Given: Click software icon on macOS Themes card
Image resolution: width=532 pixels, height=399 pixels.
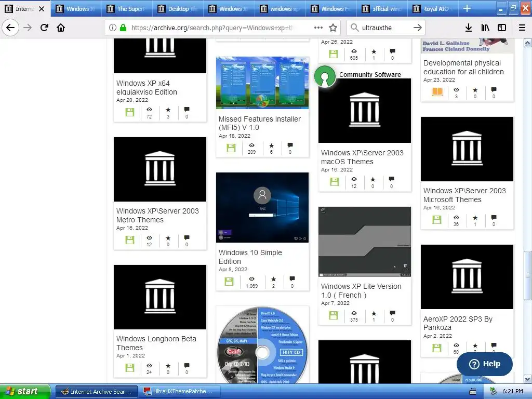Looking at the screenshot, I should point(335,181).
